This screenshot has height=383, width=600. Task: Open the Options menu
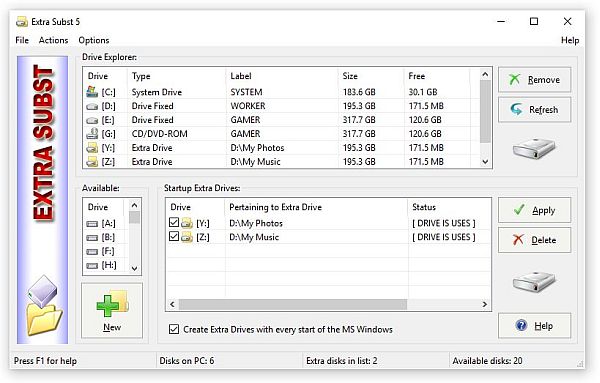click(x=94, y=40)
